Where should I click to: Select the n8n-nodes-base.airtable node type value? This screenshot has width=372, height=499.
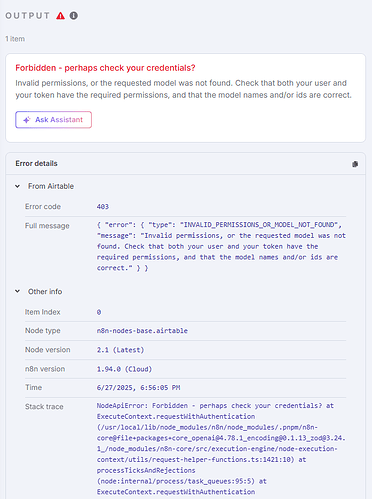tap(142, 331)
